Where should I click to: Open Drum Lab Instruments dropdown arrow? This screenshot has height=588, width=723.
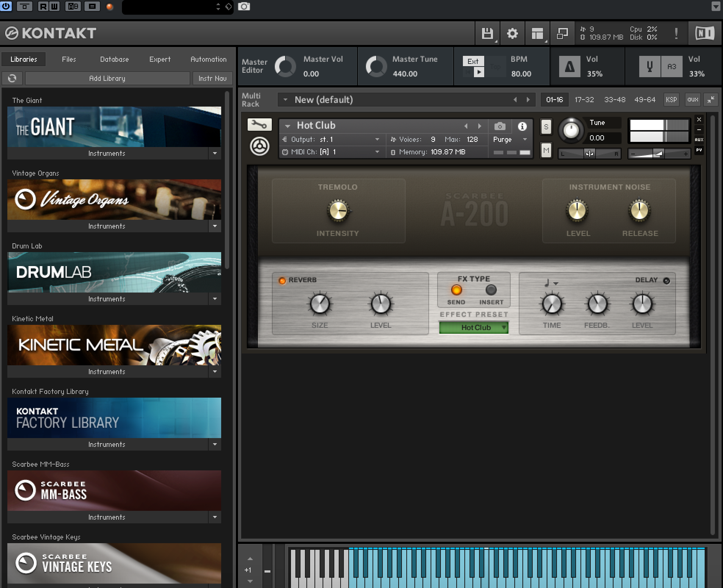(215, 299)
